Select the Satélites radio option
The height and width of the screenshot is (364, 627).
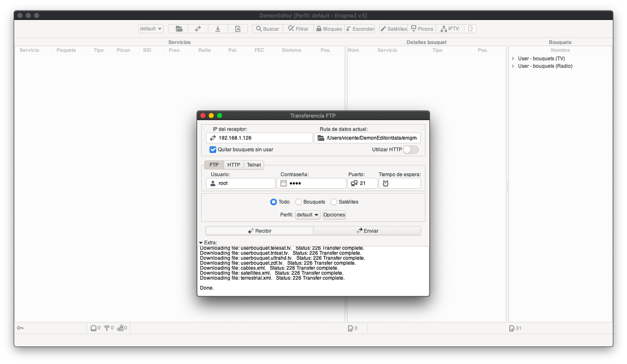334,202
